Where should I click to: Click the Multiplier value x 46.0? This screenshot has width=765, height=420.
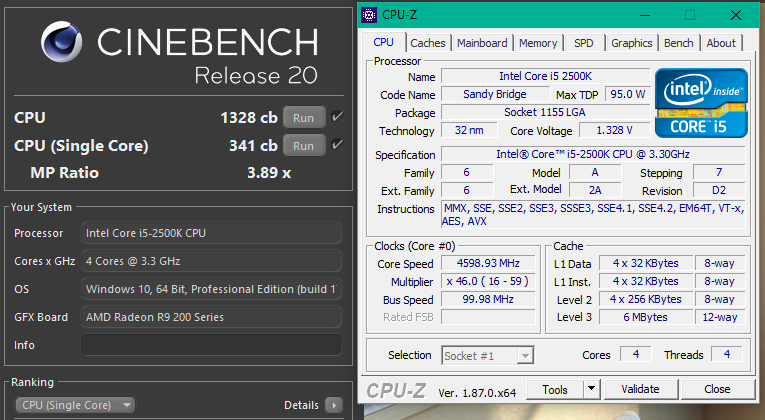tap(488, 281)
